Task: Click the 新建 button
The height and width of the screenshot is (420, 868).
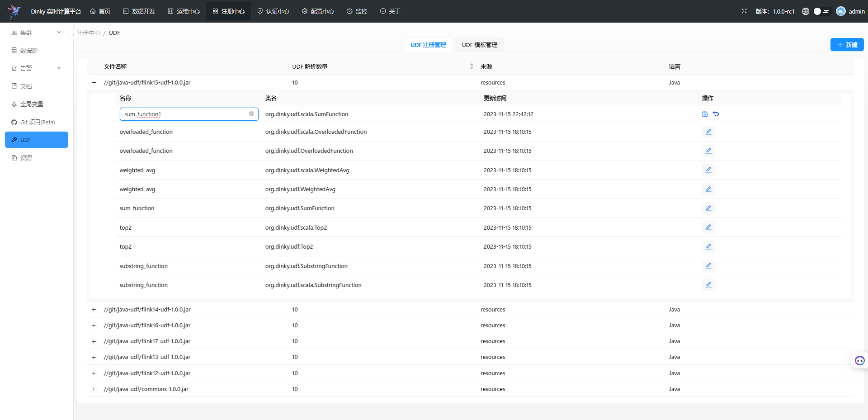Action: [847, 45]
